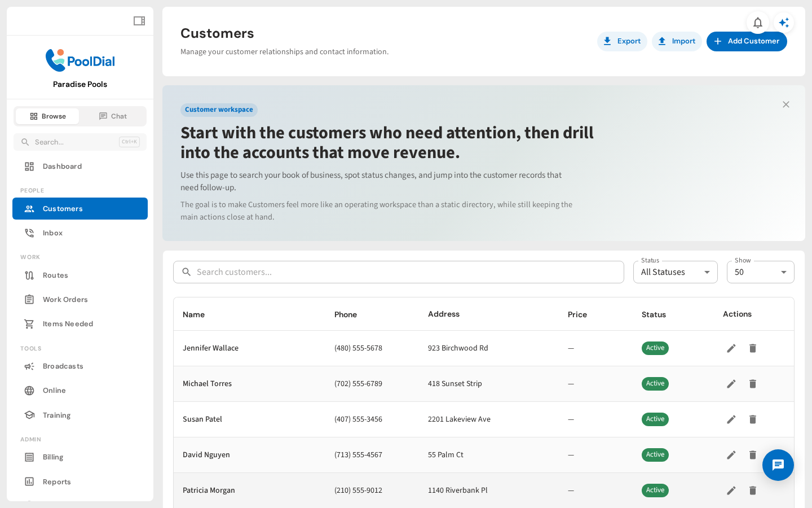Screen dimensions: 812x508
Task: Open the Training section
Action: coord(80,415)
